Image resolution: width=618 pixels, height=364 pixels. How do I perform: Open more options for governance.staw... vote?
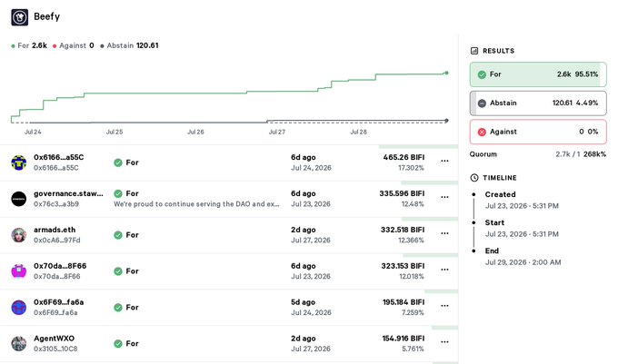pos(444,197)
